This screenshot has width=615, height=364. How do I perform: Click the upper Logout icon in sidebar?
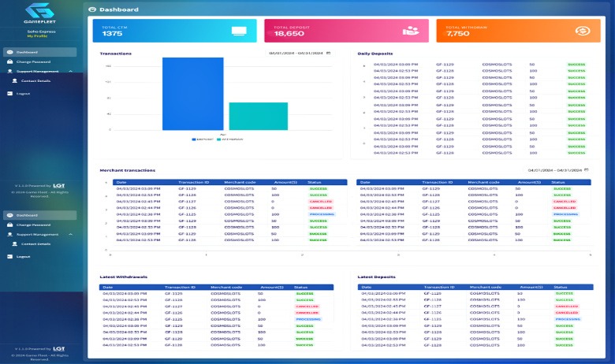(x=9, y=93)
